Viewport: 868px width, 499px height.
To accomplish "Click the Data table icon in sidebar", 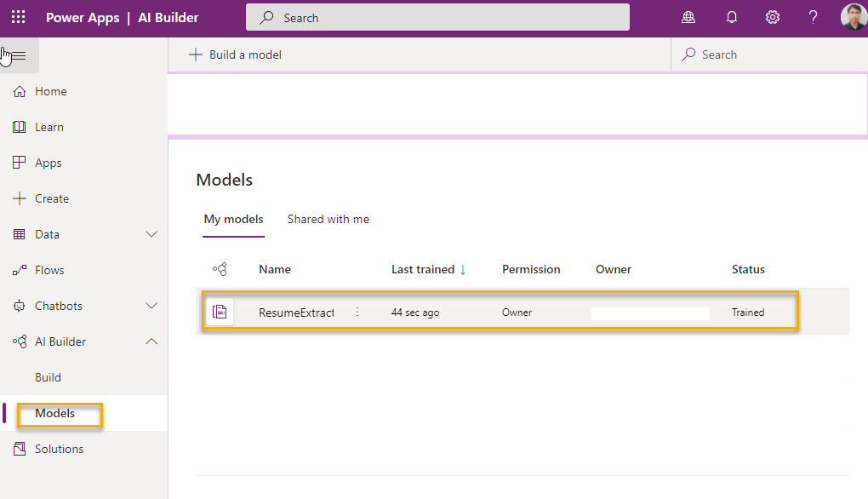I will [x=20, y=234].
